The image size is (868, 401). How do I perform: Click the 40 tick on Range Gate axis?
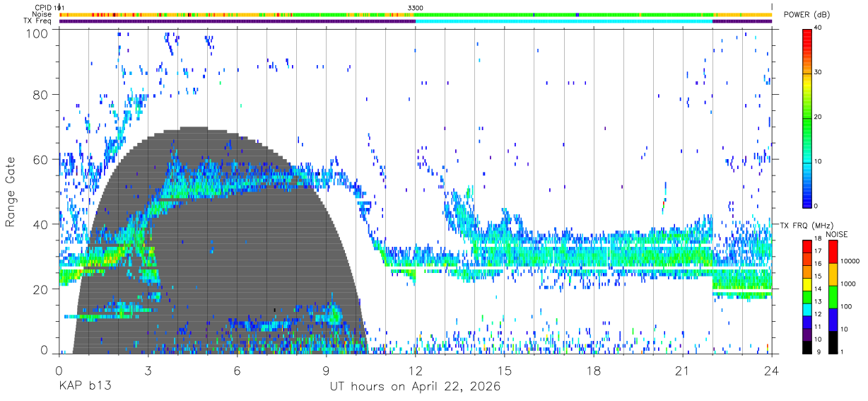pos(42,224)
